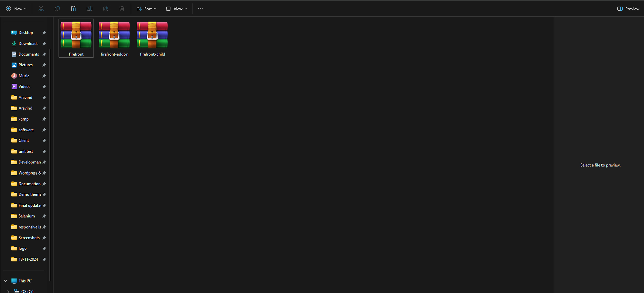Click the Copy icon in toolbar

(x=57, y=9)
